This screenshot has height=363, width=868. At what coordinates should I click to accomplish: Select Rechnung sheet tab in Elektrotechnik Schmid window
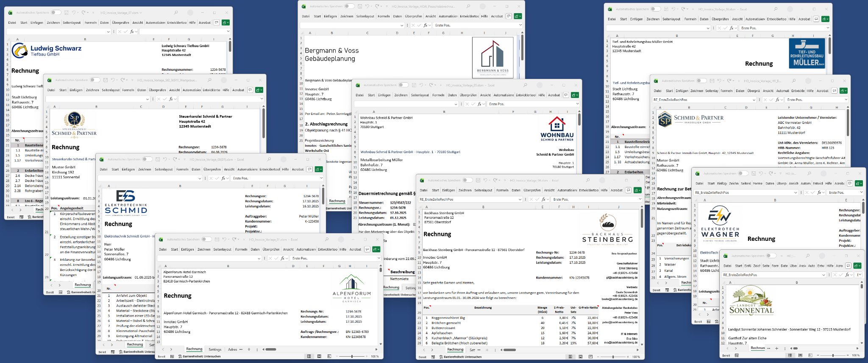[x=135, y=344]
